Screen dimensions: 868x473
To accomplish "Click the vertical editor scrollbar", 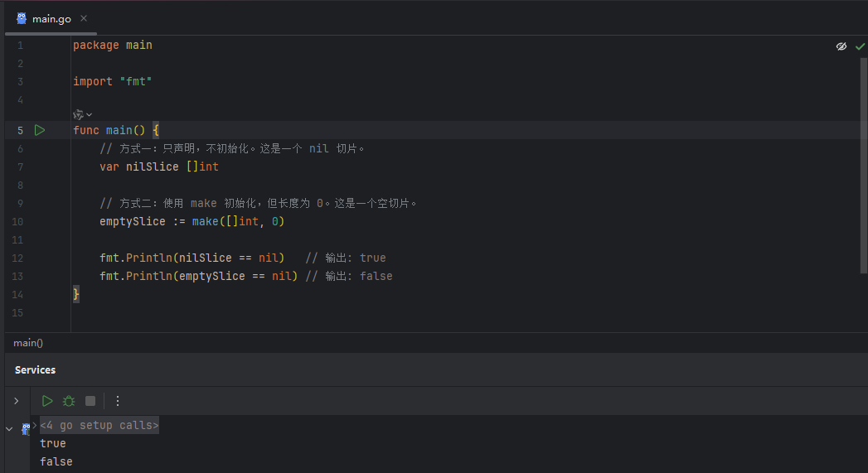I will click(x=864, y=165).
